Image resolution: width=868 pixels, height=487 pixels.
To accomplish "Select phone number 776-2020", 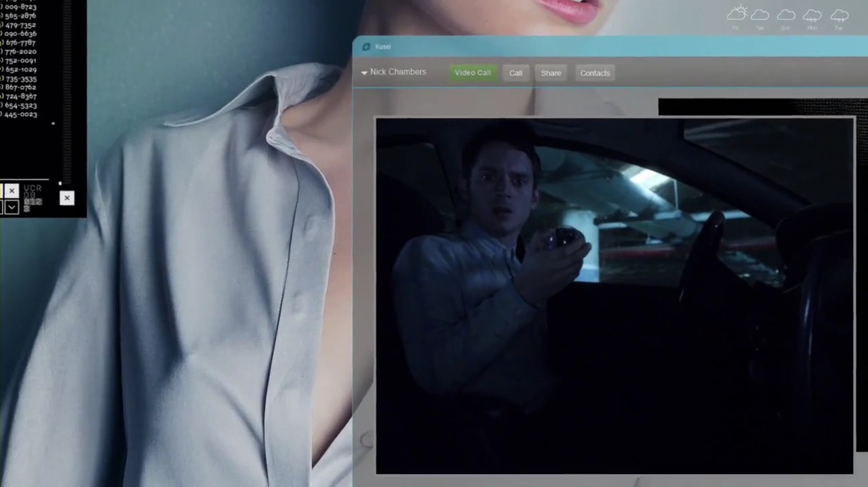I will click(20, 52).
